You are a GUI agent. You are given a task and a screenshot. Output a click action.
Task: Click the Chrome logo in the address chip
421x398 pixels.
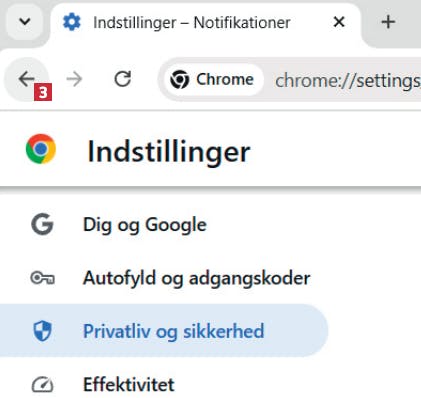point(180,80)
